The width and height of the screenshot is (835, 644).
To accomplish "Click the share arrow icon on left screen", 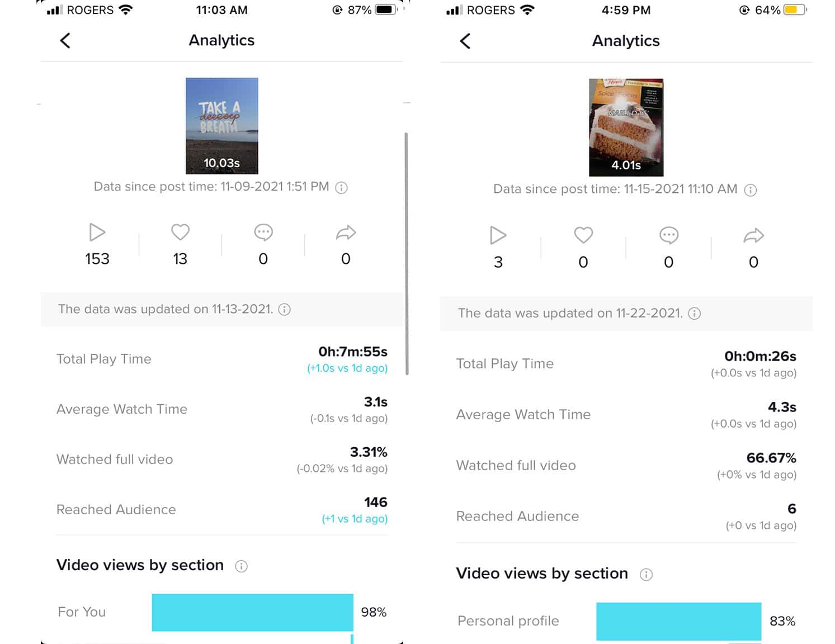I will pos(345,231).
